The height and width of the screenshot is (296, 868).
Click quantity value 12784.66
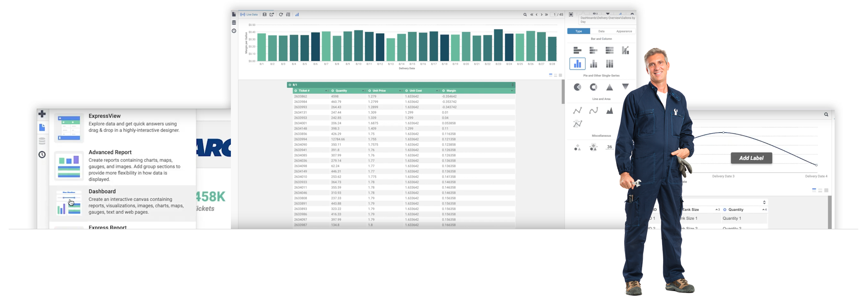point(338,139)
